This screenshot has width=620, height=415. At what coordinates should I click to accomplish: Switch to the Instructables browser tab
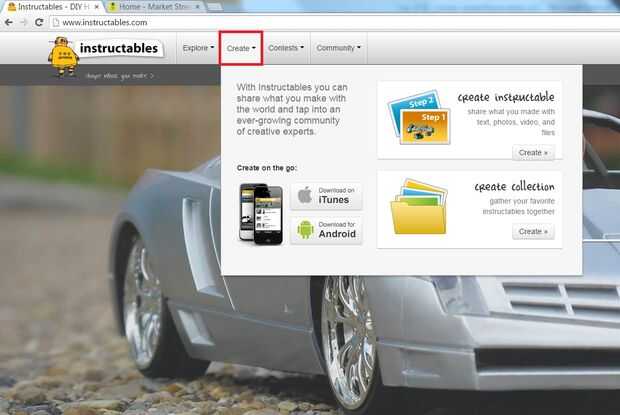point(53,7)
